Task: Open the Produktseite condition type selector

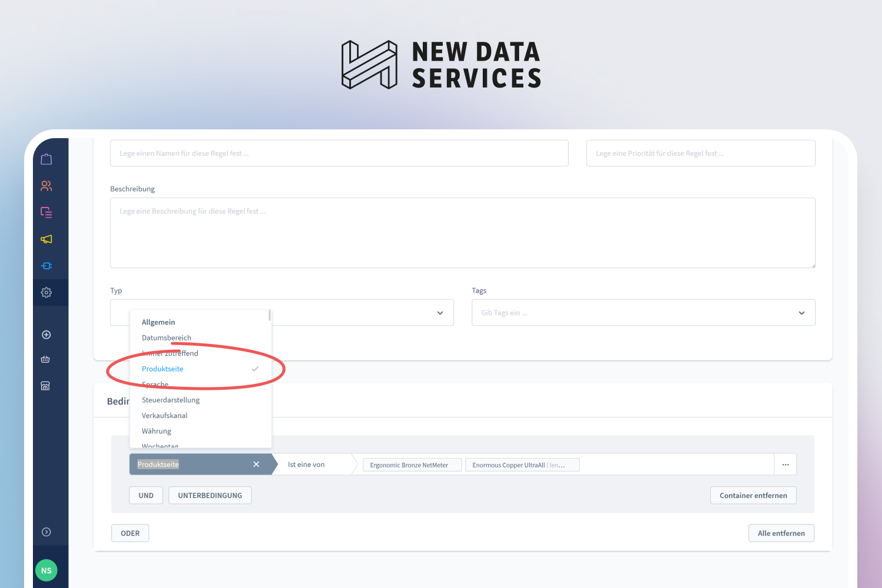Action: (x=200, y=465)
